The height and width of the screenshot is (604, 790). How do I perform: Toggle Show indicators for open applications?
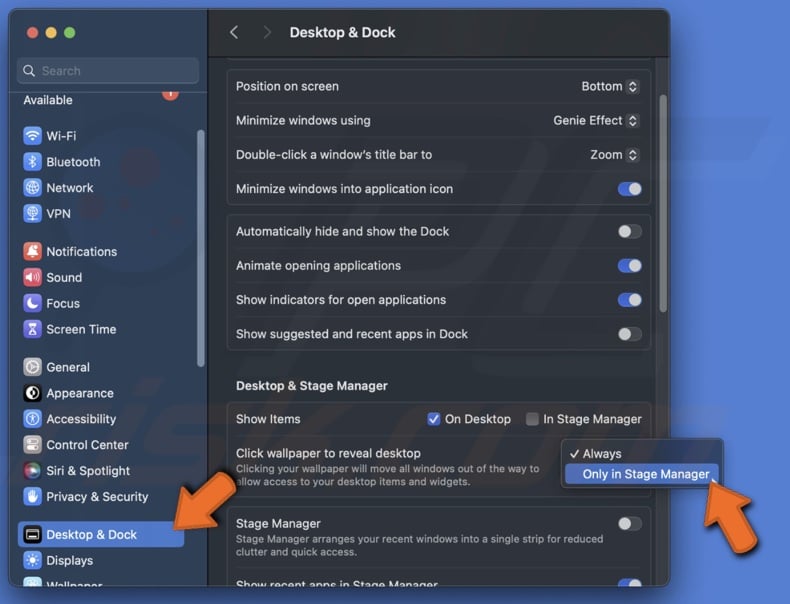pyautogui.click(x=629, y=300)
